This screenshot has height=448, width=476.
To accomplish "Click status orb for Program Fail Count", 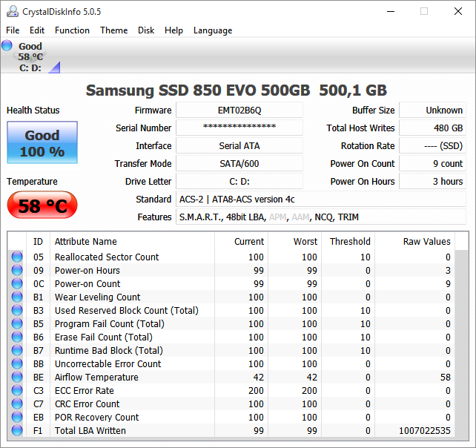I will 17,324.
